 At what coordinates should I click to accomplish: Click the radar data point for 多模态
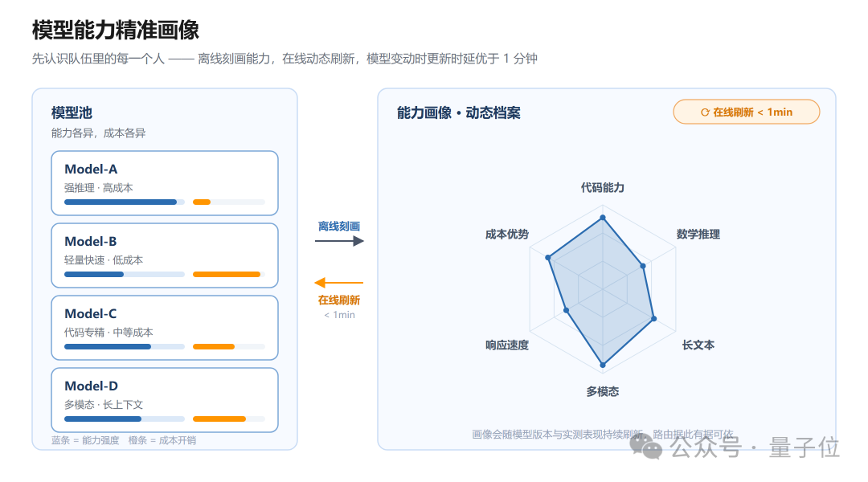click(x=603, y=365)
